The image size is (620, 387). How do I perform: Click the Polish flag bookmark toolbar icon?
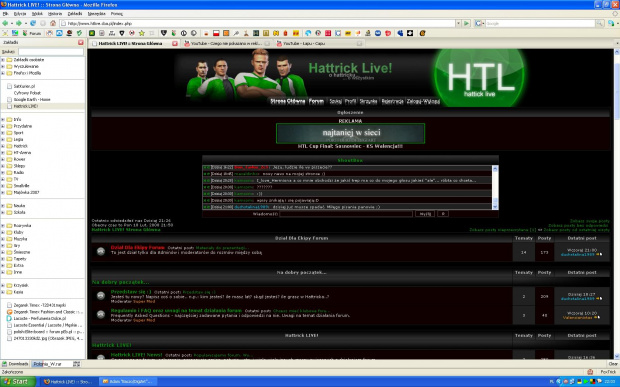tap(216, 33)
